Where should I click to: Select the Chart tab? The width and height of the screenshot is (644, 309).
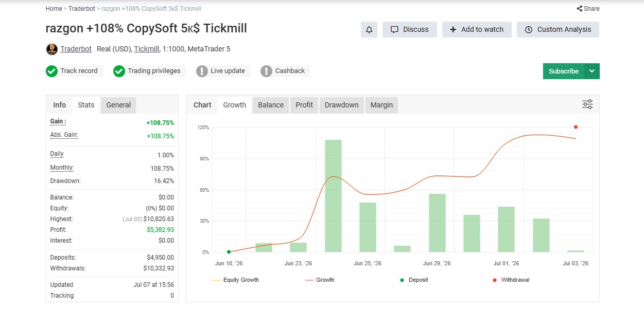202,105
